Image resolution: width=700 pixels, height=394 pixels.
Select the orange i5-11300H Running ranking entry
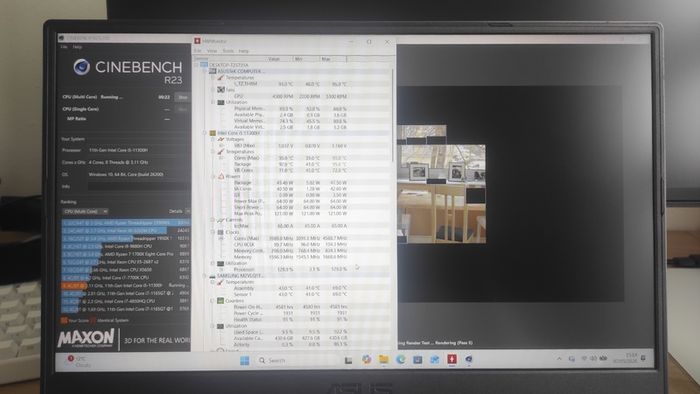pyautogui.click(x=126, y=285)
